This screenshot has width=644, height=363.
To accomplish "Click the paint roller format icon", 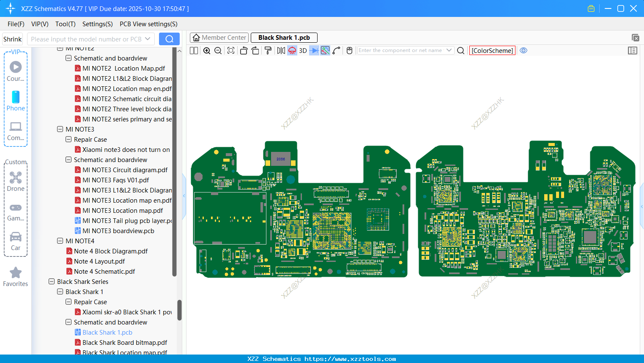I will coord(268,51).
